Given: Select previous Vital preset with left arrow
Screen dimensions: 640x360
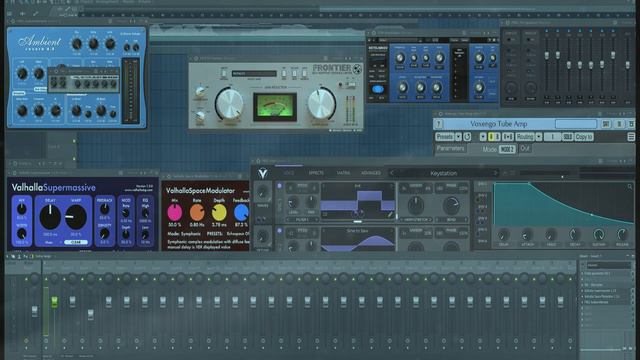Looking at the screenshot, I should [392, 173].
